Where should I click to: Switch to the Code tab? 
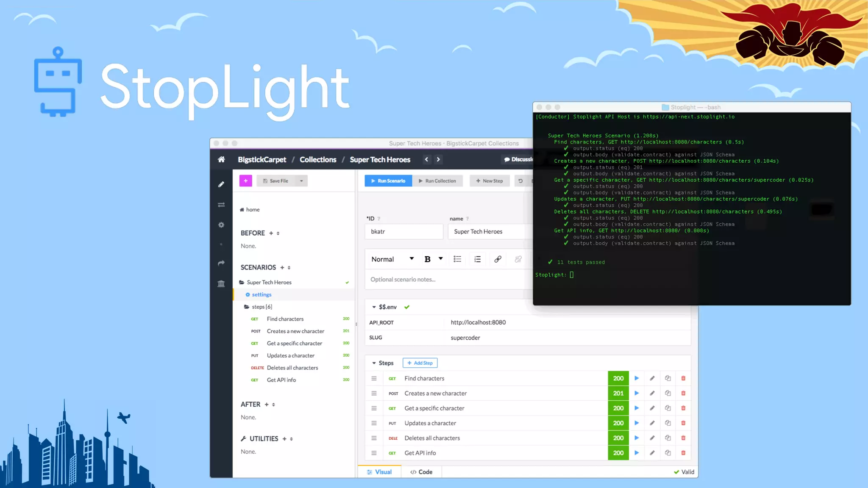(x=421, y=472)
